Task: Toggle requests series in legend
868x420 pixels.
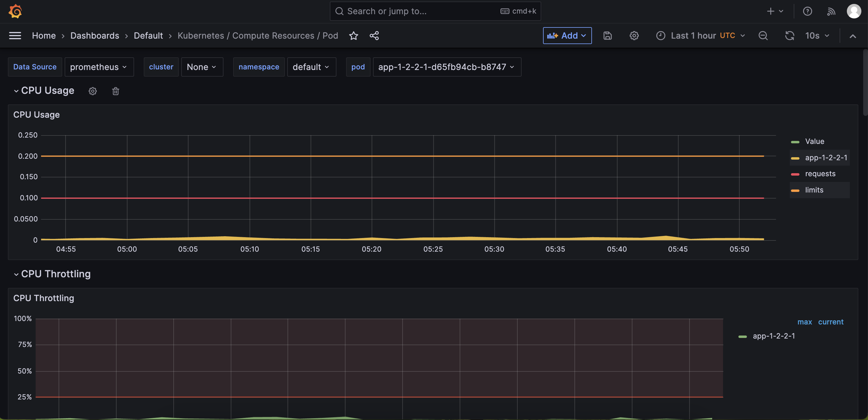Action: [820, 174]
